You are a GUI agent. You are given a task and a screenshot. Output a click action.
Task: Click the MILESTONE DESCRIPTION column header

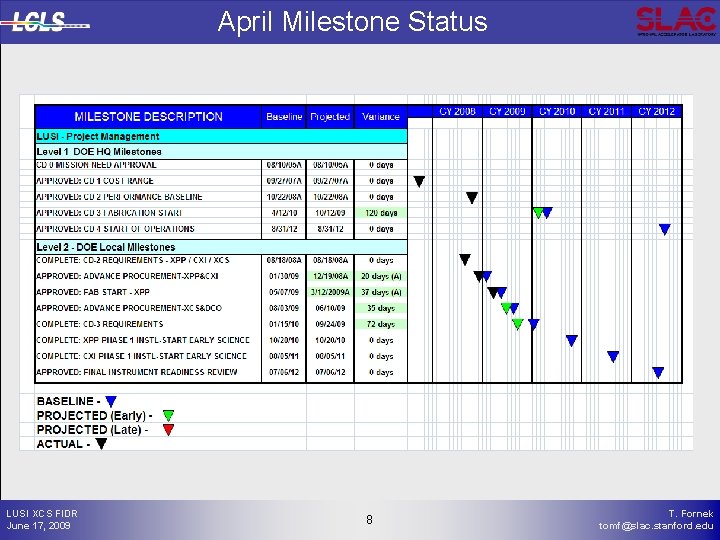(148, 117)
